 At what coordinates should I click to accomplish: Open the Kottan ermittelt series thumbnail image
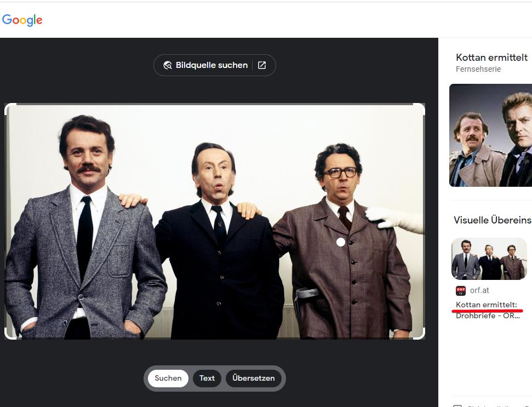(x=490, y=135)
